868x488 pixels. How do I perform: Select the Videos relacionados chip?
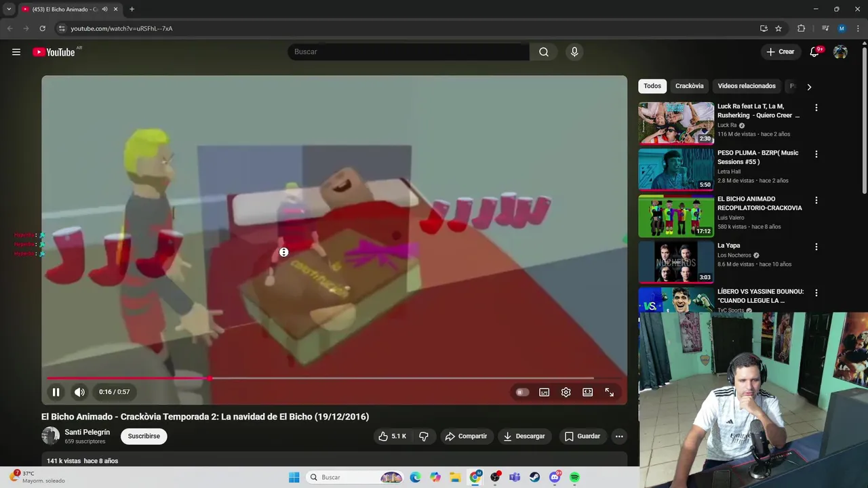(747, 86)
